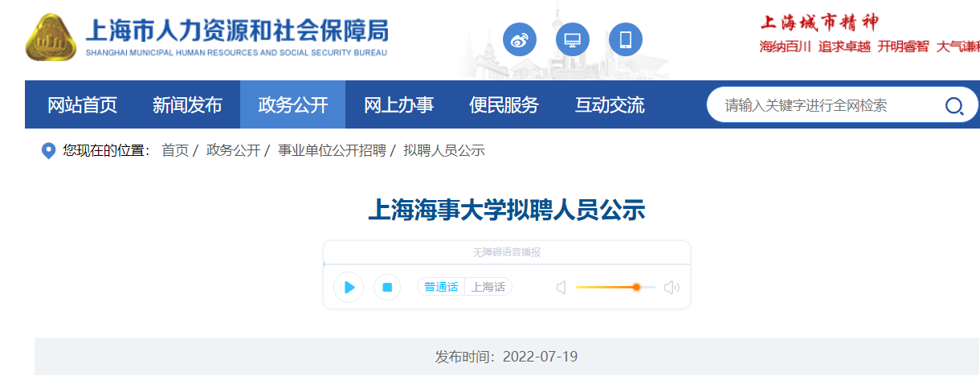Open the Weibo icon in header
This screenshot has height=380, width=980.
click(520, 39)
